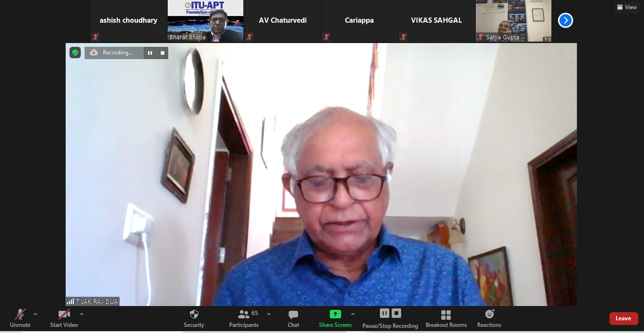Open the Reactions menu
The image size is (644, 333).
[x=489, y=318]
